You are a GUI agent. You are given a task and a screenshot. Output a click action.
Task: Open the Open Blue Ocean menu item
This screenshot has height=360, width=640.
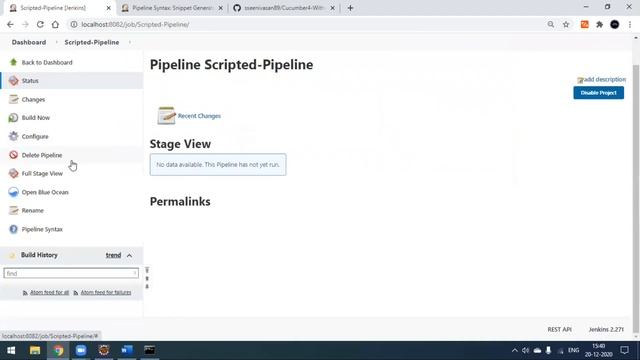[x=45, y=192]
